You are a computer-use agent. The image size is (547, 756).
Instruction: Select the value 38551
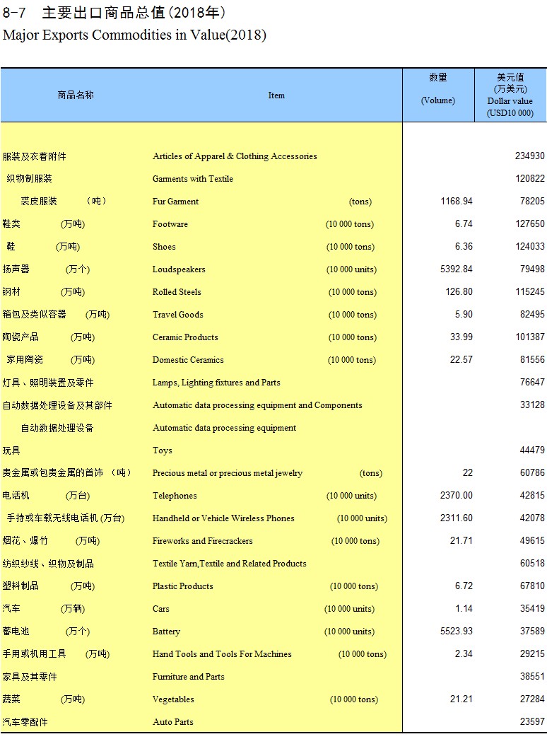pyautogui.click(x=532, y=677)
